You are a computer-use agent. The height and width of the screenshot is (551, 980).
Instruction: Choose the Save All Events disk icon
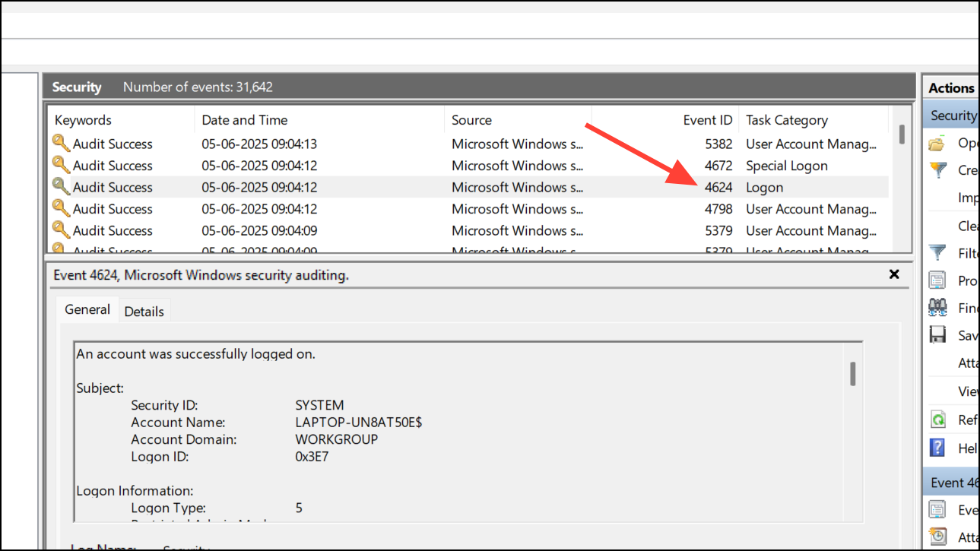pos(937,335)
